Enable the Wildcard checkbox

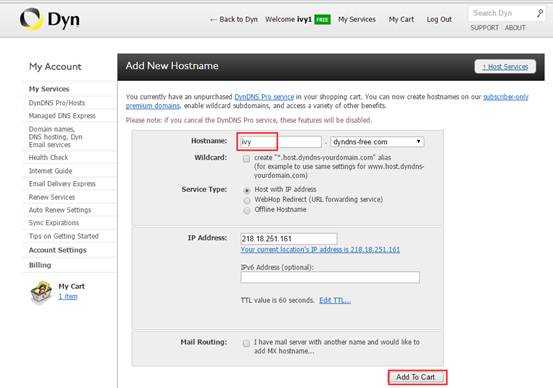pyautogui.click(x=246, y=159)
